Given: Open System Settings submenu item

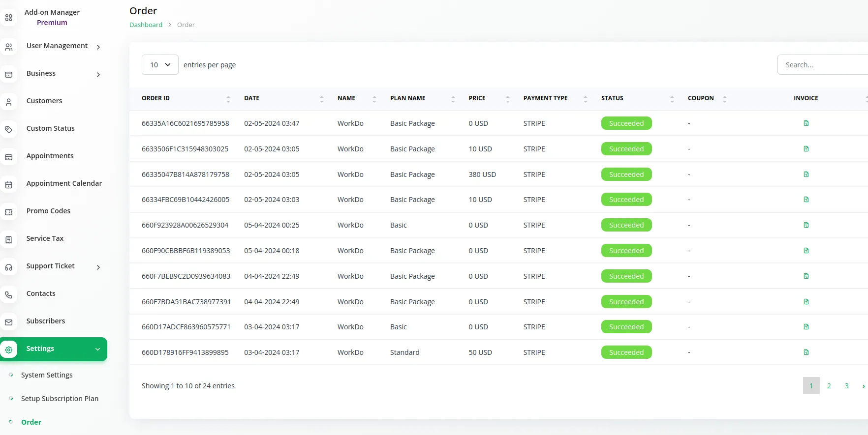Looking at the screenshot, I should 47,375.
